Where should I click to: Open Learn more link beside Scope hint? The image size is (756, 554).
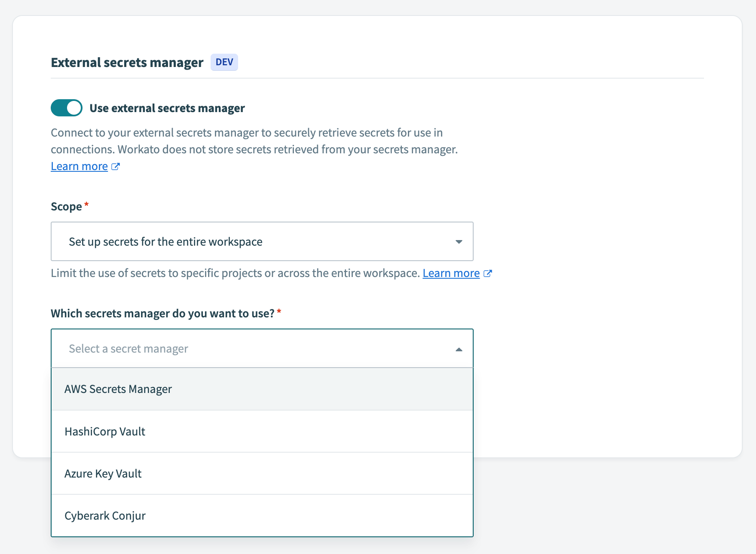(451, 273)
